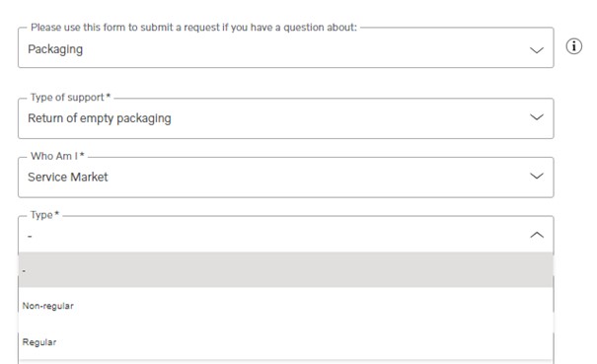Click the 'Who Am I' field label
This screenshot has height=364, width=597.
(x=57, y=156)
